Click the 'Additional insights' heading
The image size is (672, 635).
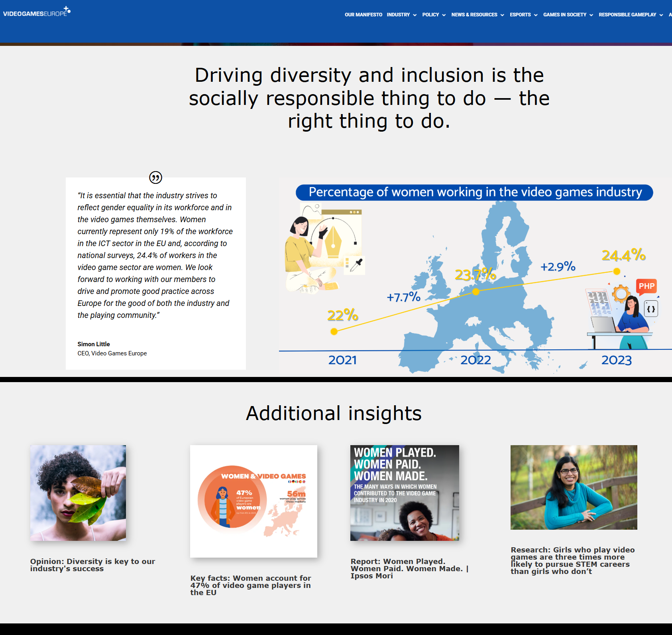(334, 413)
